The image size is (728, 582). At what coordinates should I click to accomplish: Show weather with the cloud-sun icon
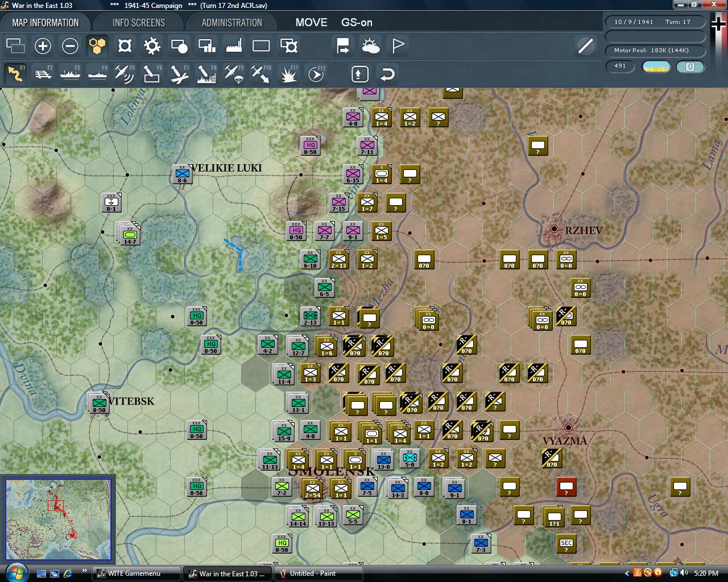(370, 45)
